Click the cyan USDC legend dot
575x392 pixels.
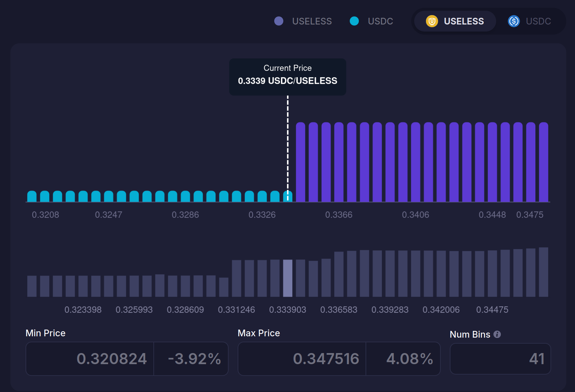(x=354, y=21)
